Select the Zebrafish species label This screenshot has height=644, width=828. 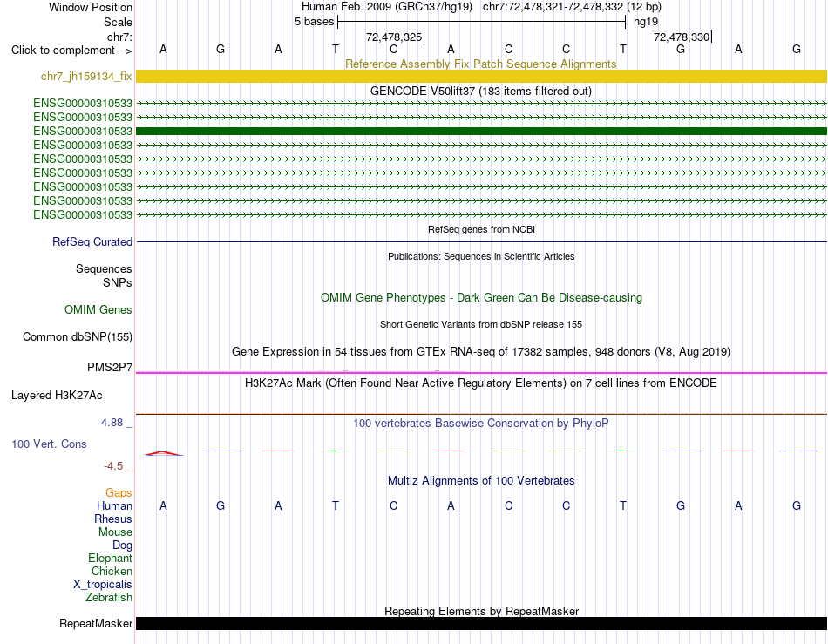pos(109,598)
